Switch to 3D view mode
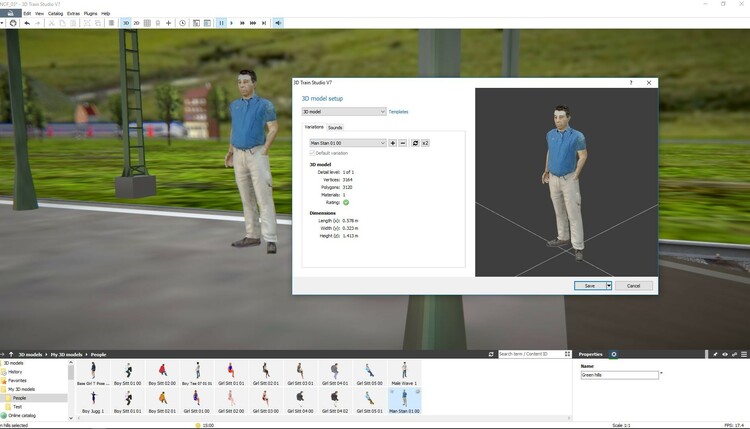This screenshot has height=429, width=750. [125, 22]
